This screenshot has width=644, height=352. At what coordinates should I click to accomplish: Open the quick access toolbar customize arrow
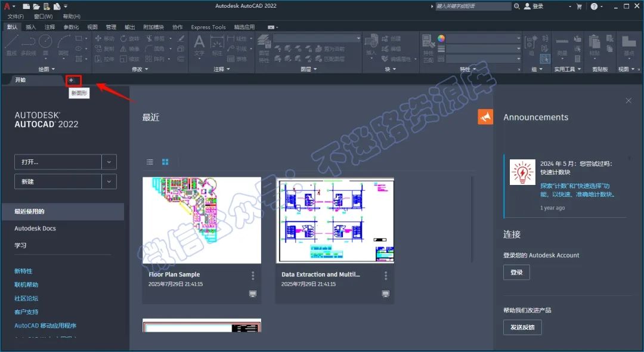(66, 6)
